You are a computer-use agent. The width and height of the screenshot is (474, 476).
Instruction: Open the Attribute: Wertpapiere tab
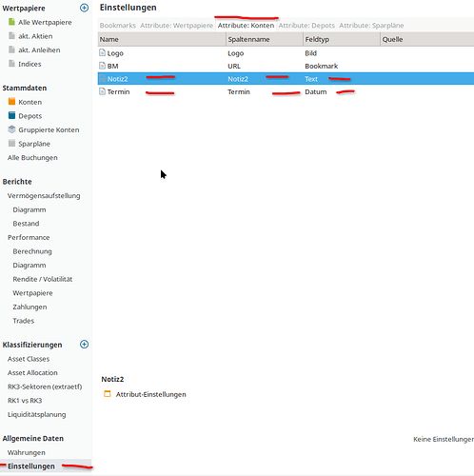tap(176, 26)
